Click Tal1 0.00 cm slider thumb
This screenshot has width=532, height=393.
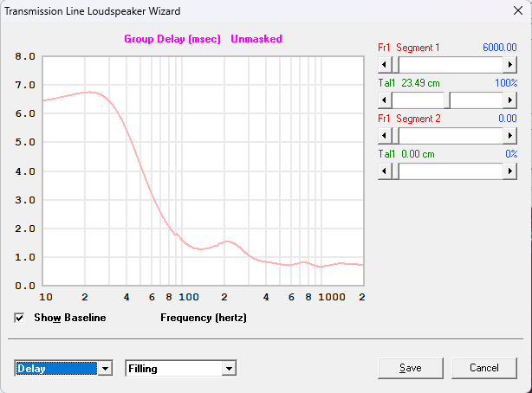(x=395, y=171)
